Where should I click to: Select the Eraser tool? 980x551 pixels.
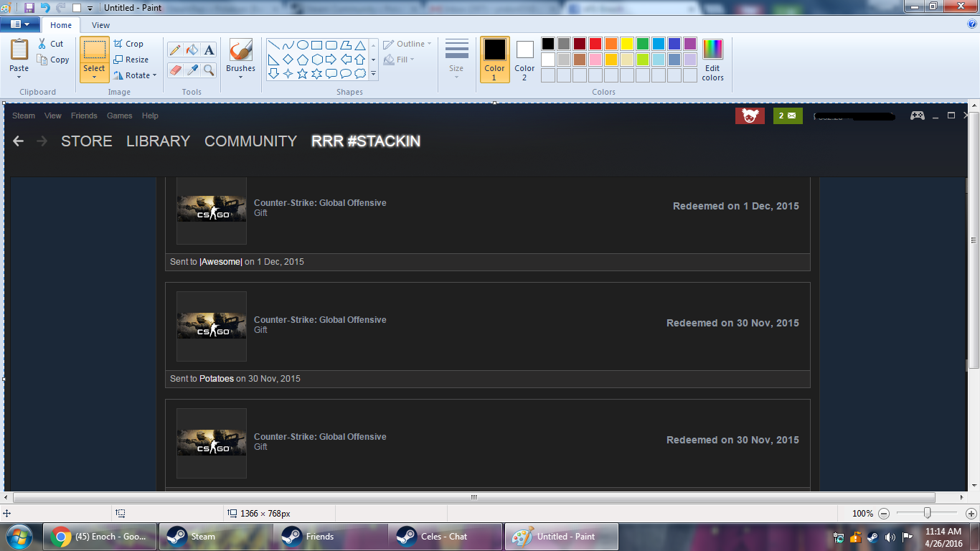(x=174, y=70)
